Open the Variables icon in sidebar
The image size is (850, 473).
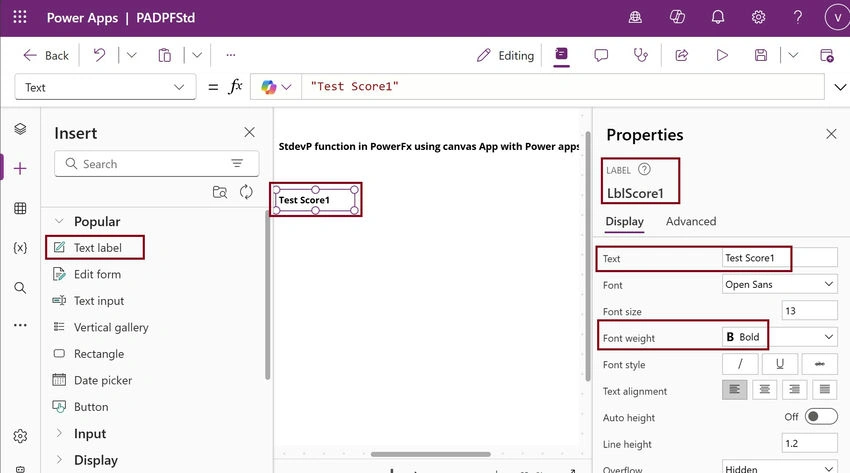pyautogui.click(x=20, y=248)
